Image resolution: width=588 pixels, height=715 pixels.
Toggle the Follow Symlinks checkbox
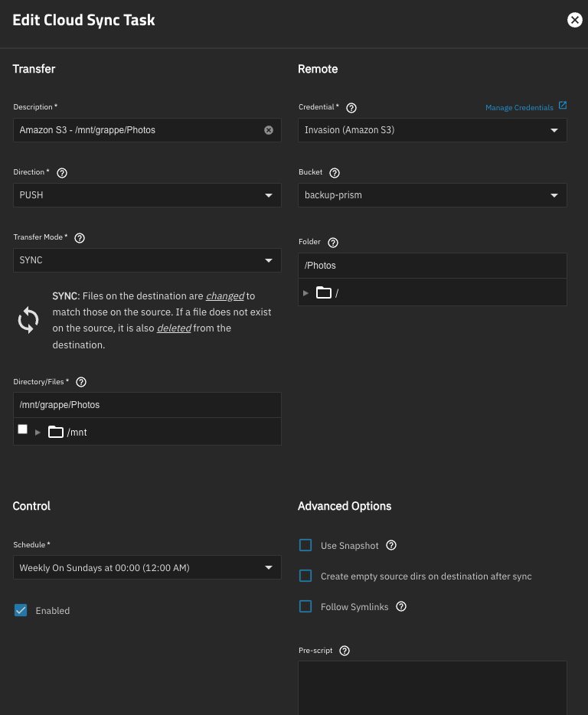305,606
